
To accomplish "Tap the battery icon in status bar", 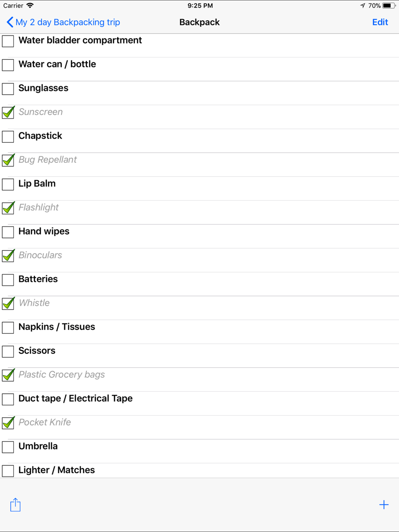I will point(389,6).
